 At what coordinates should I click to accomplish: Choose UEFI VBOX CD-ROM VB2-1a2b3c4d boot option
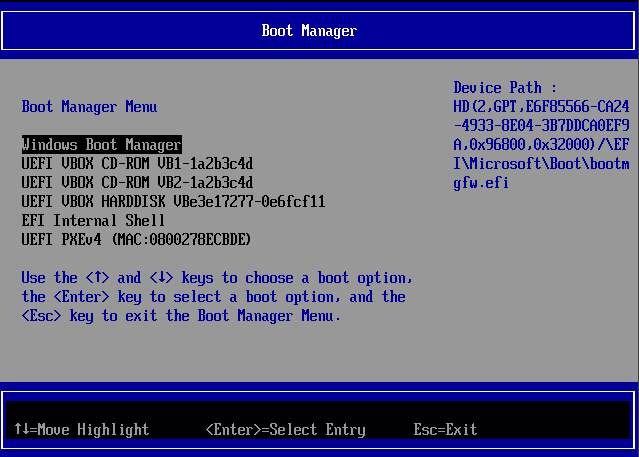coord(137,183)
